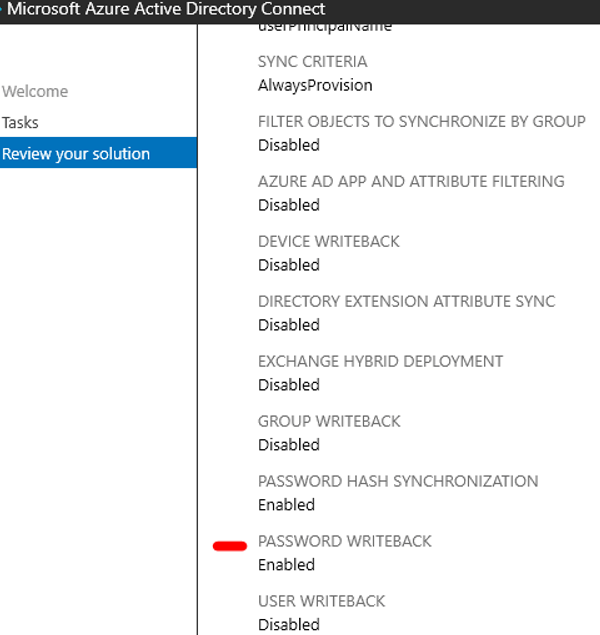Click Enabled value under PASSWORD HASH SYNCHRONIZATION
The image size is (600, 635).
point(286,505)
